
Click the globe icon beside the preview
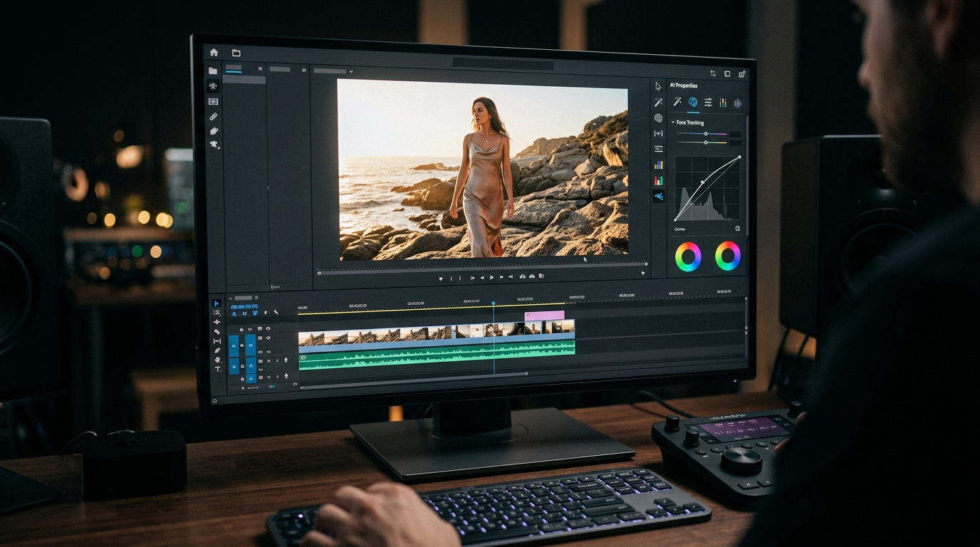(658, 118)
